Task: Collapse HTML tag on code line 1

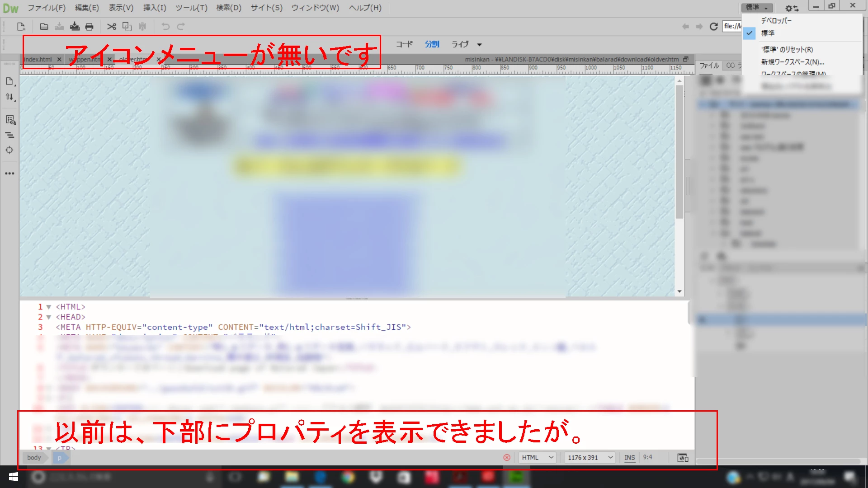Action: click(x=48, y=307)
